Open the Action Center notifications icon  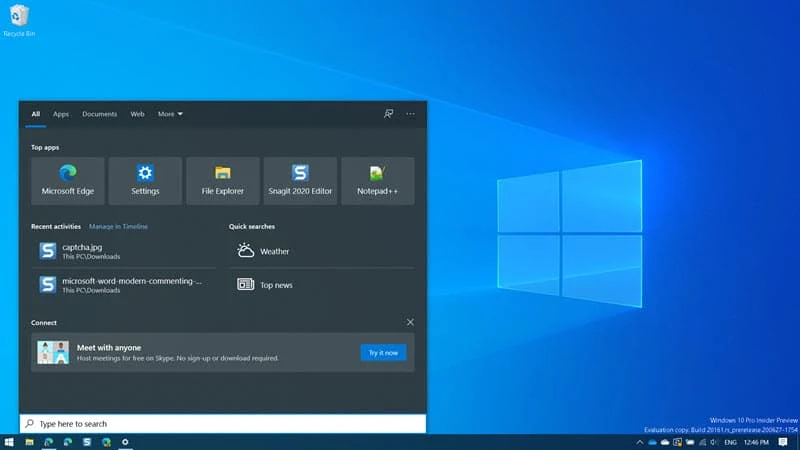[783, 442]
